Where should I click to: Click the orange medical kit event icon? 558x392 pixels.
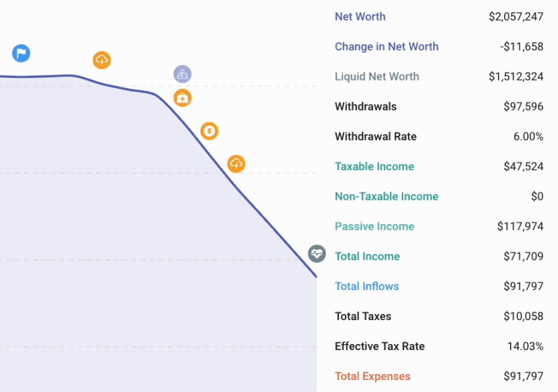[182, 97]
